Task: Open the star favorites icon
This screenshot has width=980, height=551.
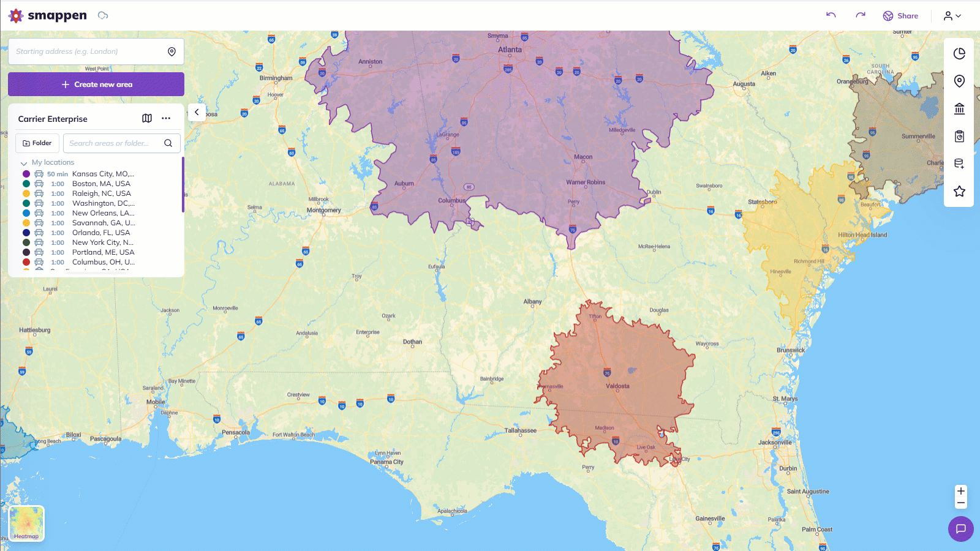Action: (x=959, y=192)
